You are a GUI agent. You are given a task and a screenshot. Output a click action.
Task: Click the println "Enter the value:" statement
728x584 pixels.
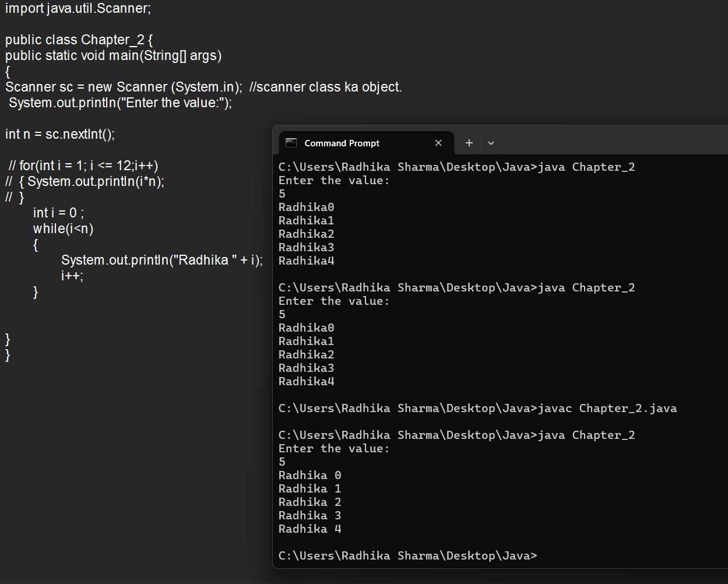point(120,103)
